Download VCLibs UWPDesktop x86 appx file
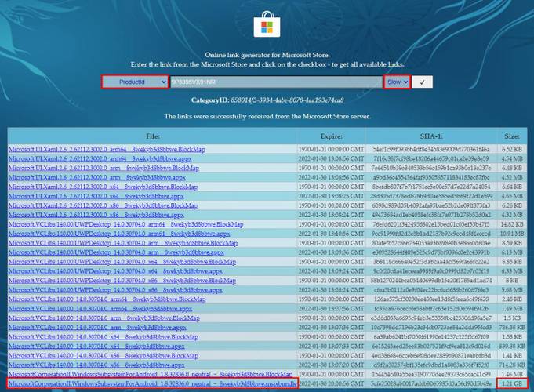 tap(115, 290)
